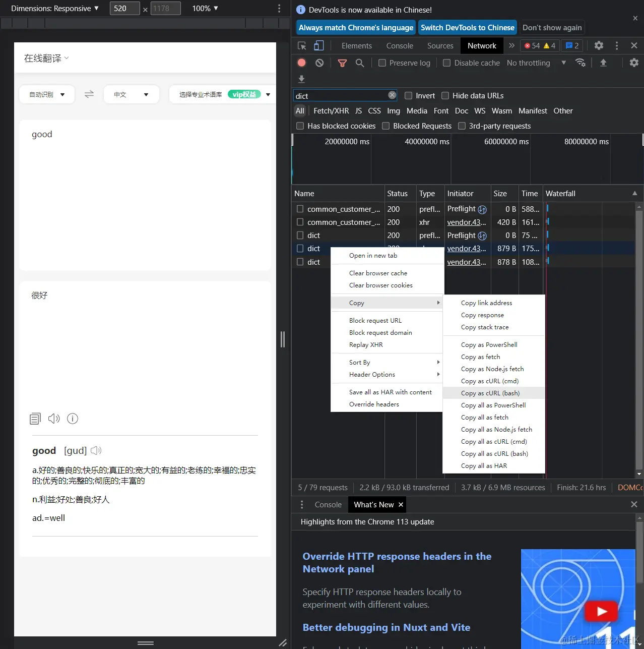Check the Invert filter option
Viewport: 644px width, 649px height.
click(x=409, y=96)
